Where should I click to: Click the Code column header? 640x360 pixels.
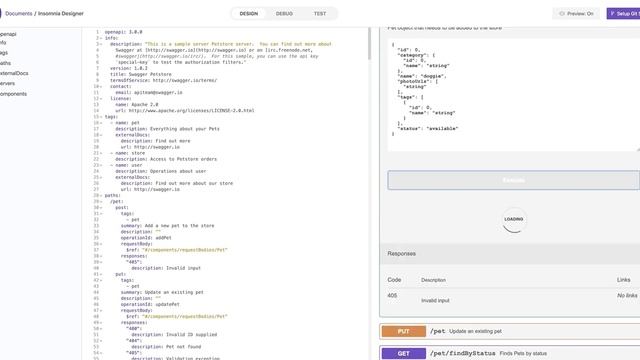pos(394,280)
